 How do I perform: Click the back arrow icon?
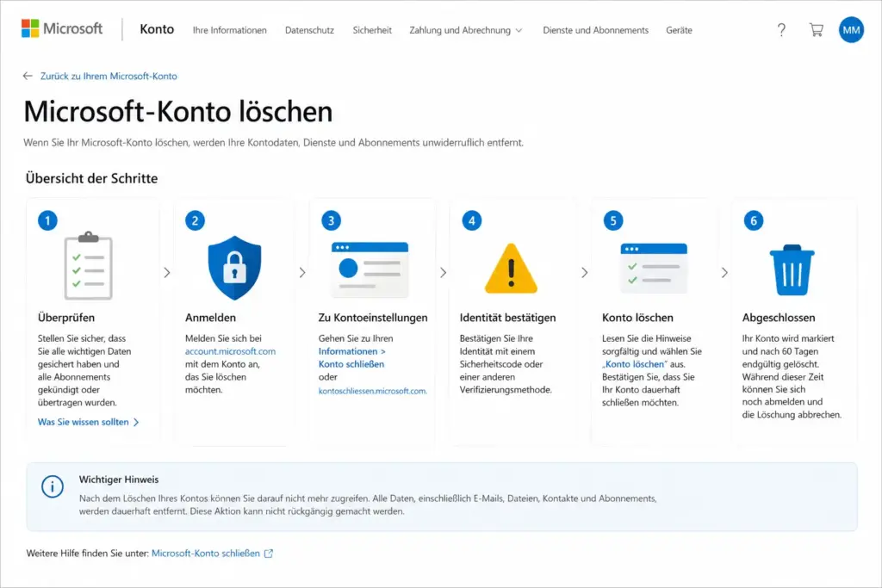[28, 76]
